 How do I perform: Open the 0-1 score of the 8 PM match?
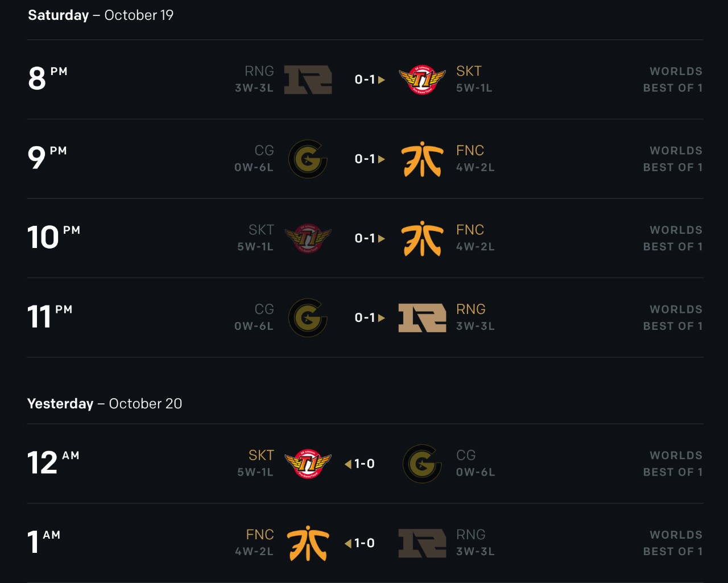click(x=366, y=80)
